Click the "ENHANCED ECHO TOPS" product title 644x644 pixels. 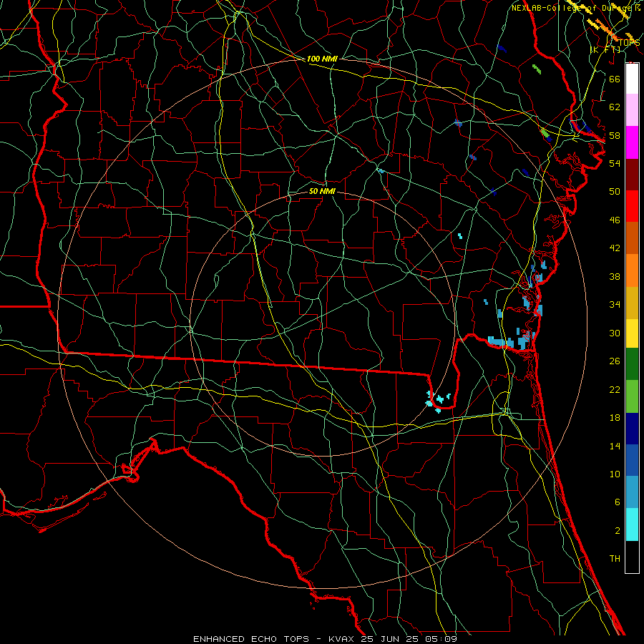coord(251,639)
